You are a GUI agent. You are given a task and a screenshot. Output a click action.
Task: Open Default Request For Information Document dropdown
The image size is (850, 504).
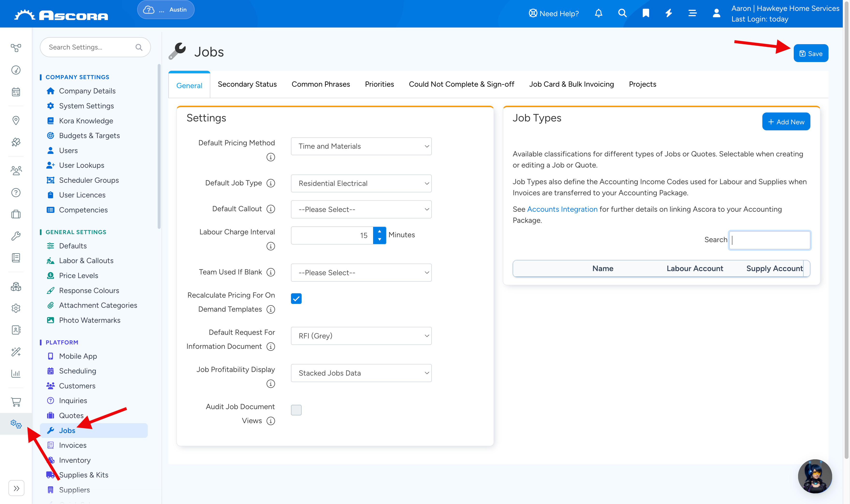click(x=361, y=336)
